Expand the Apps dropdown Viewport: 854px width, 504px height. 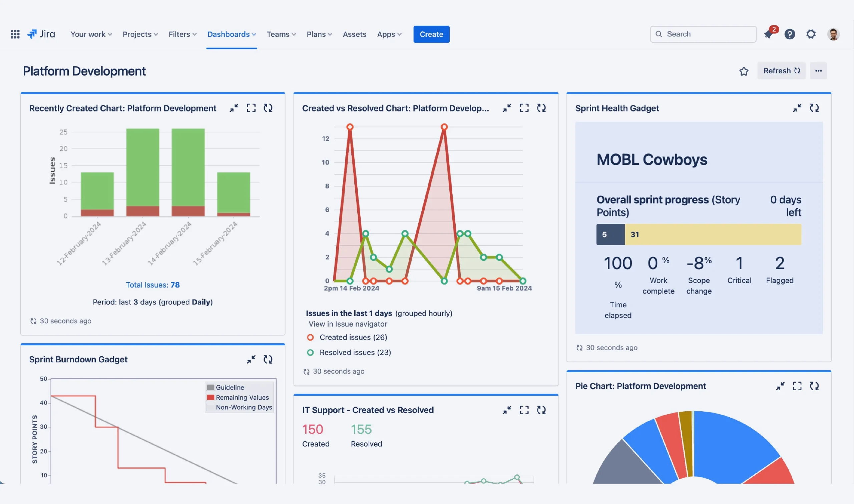[389, 34]
